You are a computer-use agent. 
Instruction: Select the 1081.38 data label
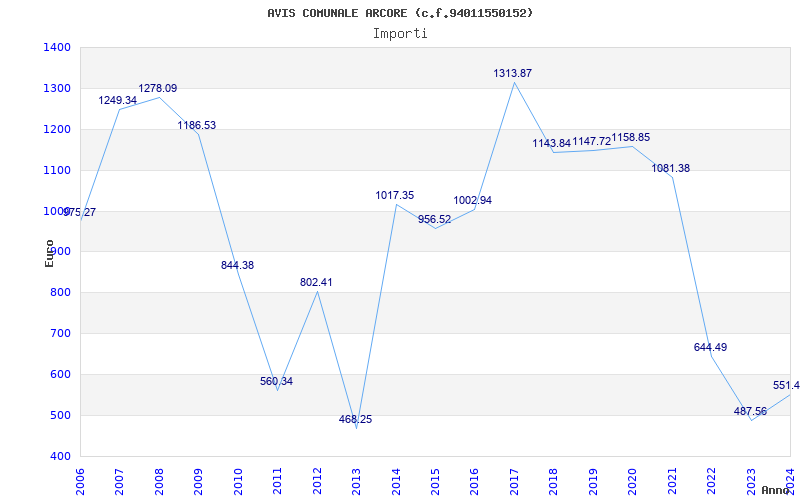pos(670,168)
